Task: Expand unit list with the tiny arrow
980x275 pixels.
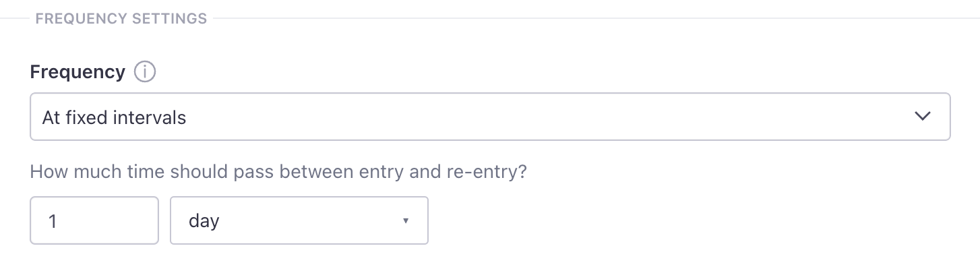Action: pos(405,220)
